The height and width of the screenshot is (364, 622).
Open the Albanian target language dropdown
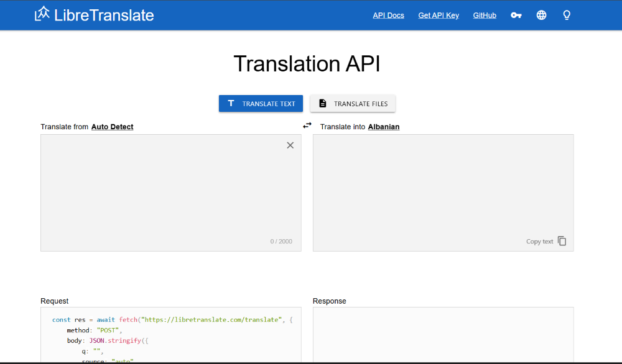pyautogui.click(x=384, y=127)
